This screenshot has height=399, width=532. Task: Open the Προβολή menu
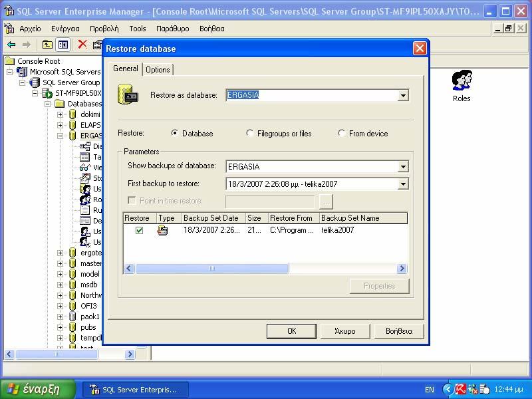pyautogui.click(x=104, y=29)
